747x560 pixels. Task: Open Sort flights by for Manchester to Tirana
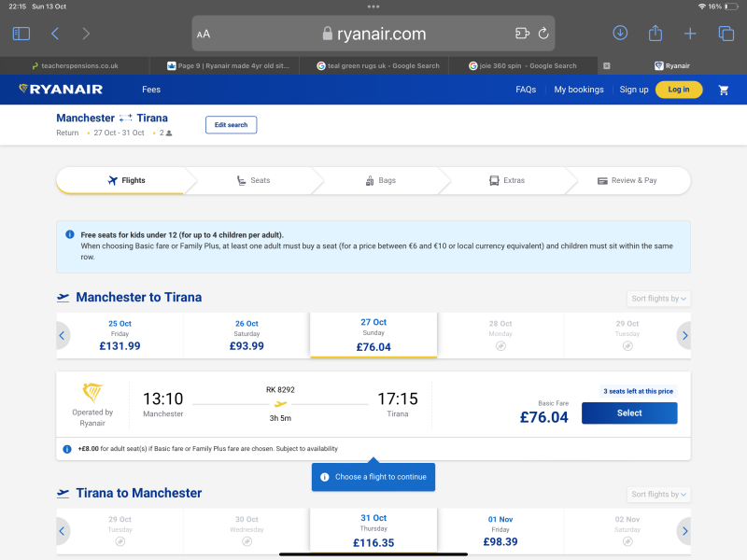click(658, 298)
